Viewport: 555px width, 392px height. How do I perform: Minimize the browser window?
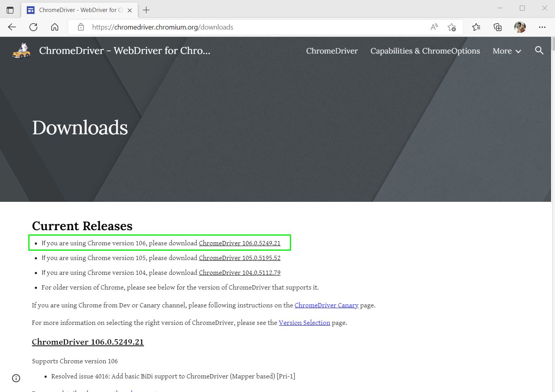point(500,8)
